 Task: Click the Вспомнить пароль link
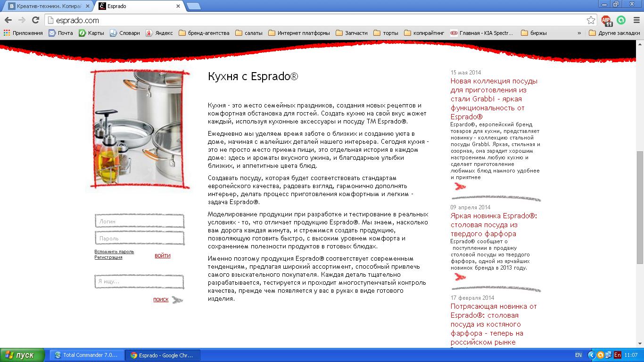(x=114, y=252)
